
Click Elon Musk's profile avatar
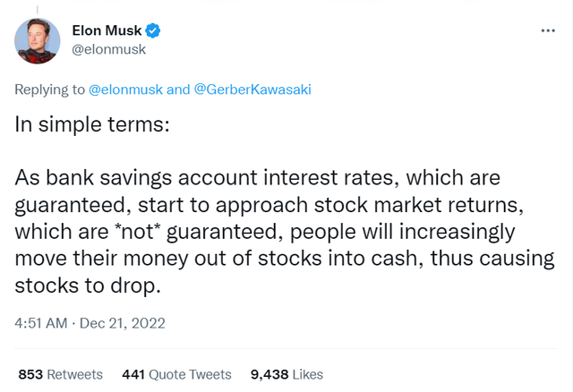38,41
